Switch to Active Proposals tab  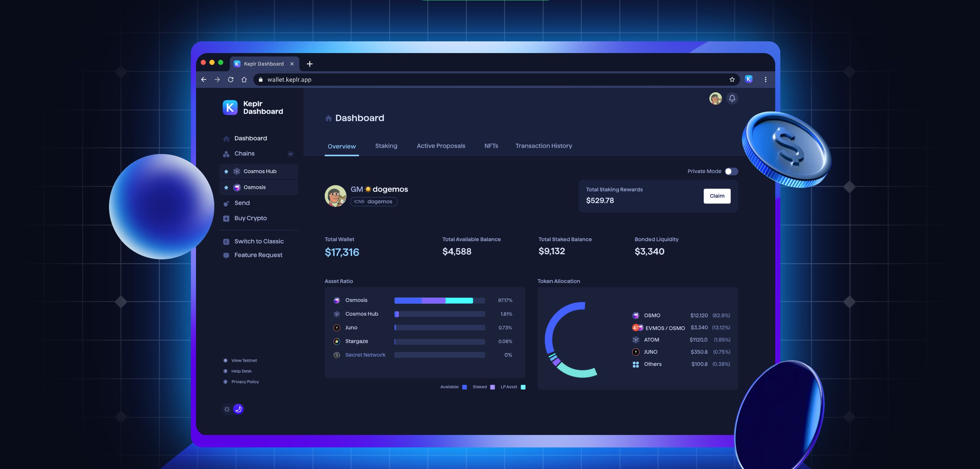(441, 146)
